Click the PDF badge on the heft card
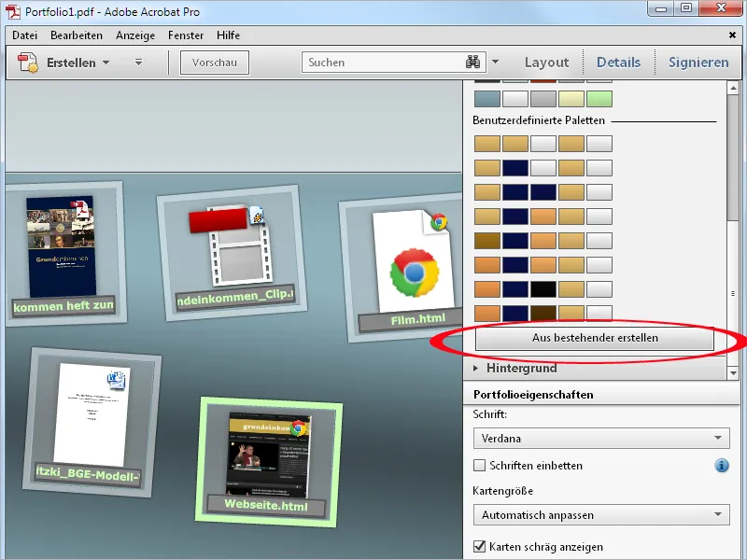 pos(82,209)
